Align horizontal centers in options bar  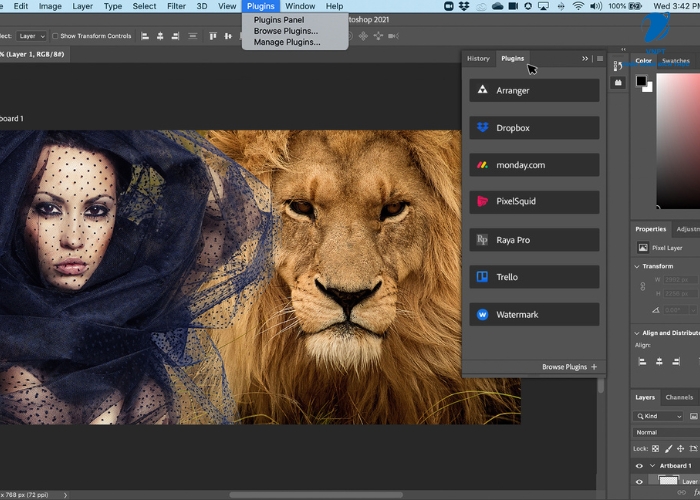[x=160, y=36]
